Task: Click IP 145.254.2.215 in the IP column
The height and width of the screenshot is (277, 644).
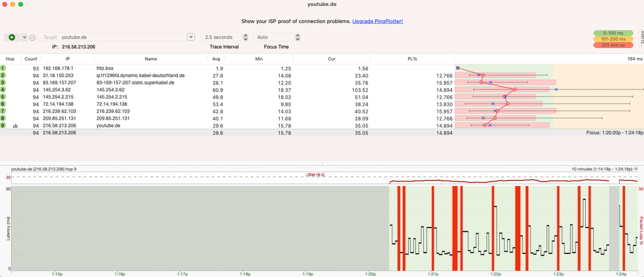Action: pos(58,97)
